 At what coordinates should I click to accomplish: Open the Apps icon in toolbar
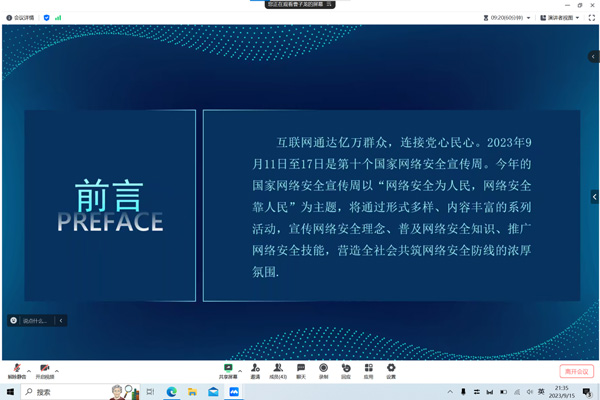click(368, 369)
